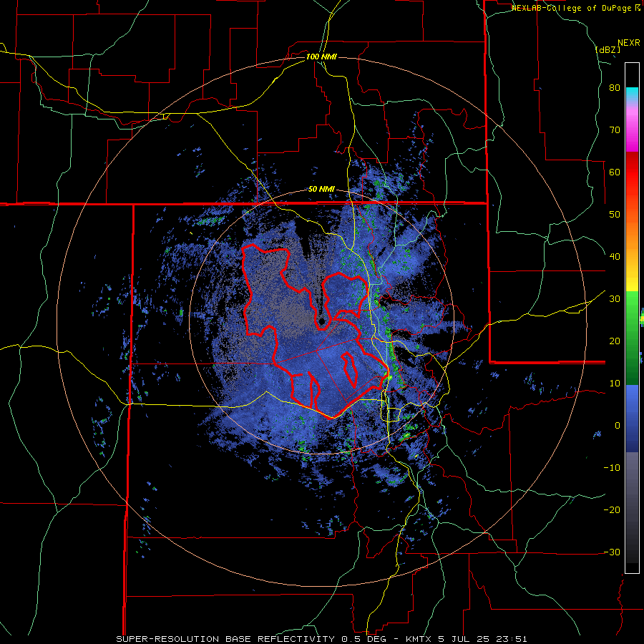Click the 50 value on the dBZ scale

615,215
